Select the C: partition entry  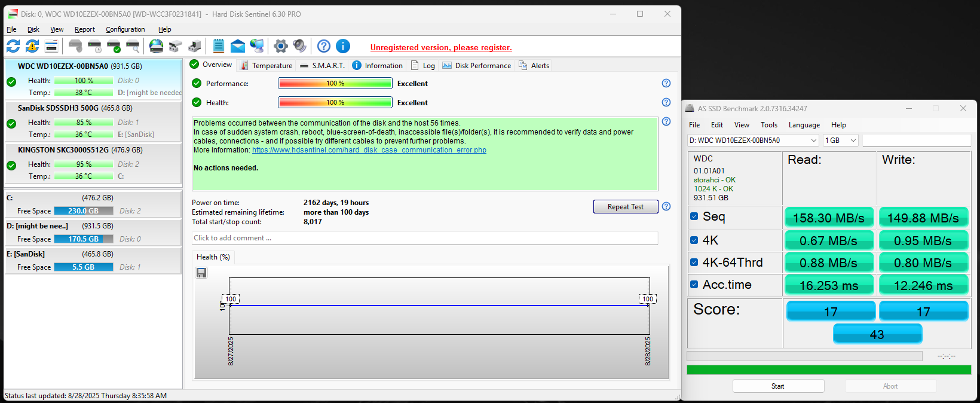[93, 204]
